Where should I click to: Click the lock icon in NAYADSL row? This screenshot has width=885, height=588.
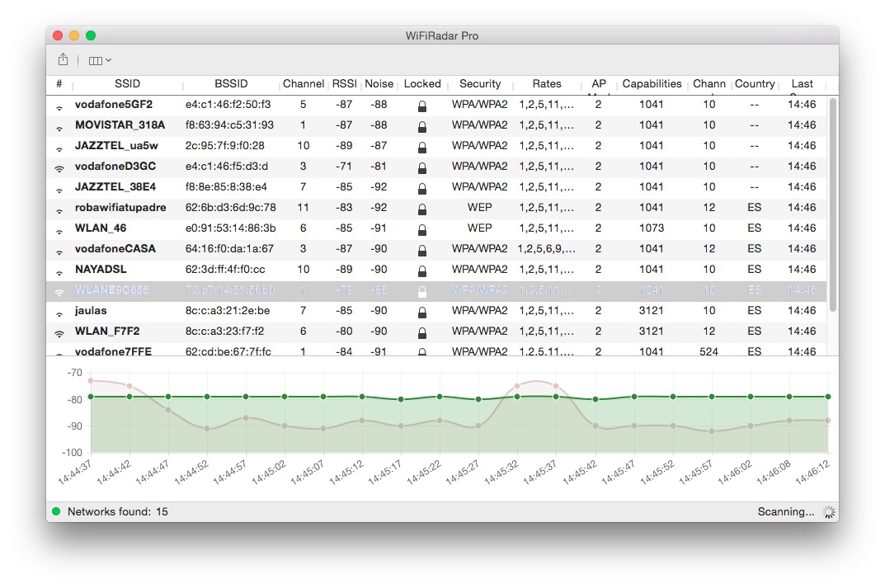click(421, 270)
